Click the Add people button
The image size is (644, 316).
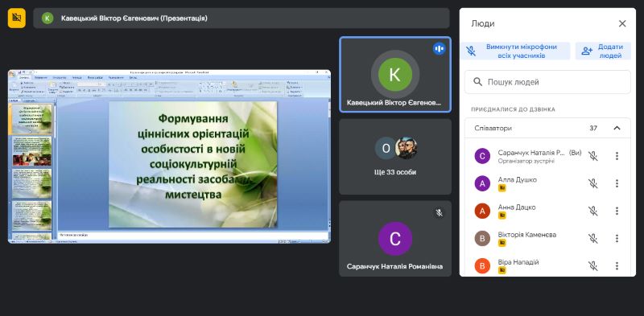[603, 51]
